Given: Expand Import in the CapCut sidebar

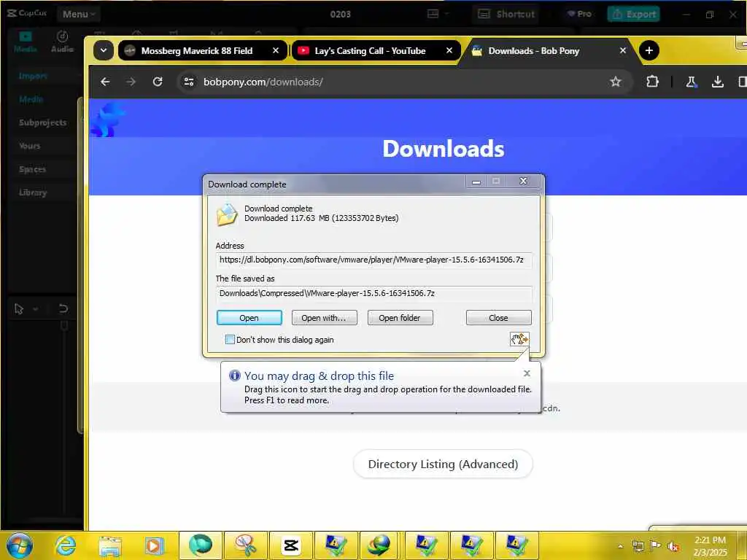Looking at the screenshot, I should pos(33,76).
